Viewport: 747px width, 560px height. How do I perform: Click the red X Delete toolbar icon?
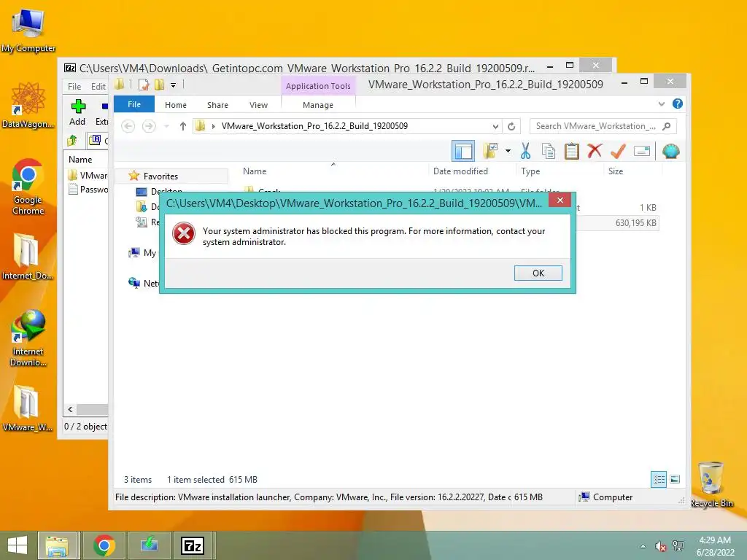(594, 151)
